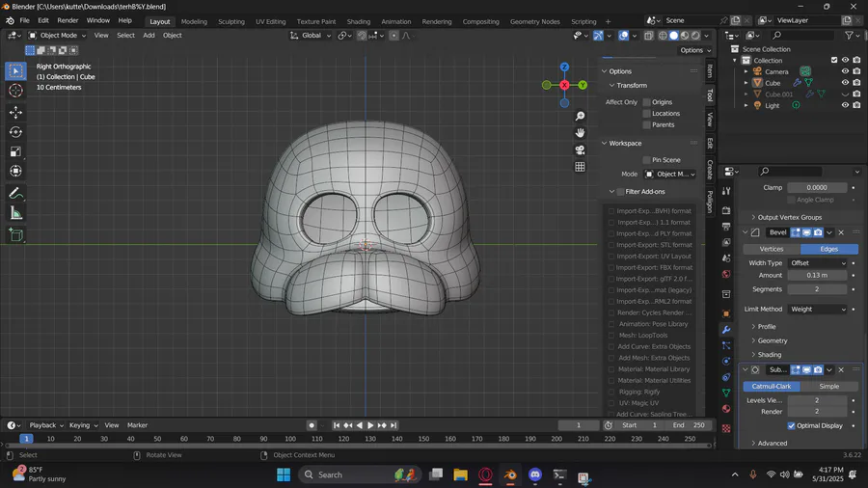Click the zoom viewport magnifier icon
Viewport: 868px width, 488px height.
(580, 116)
